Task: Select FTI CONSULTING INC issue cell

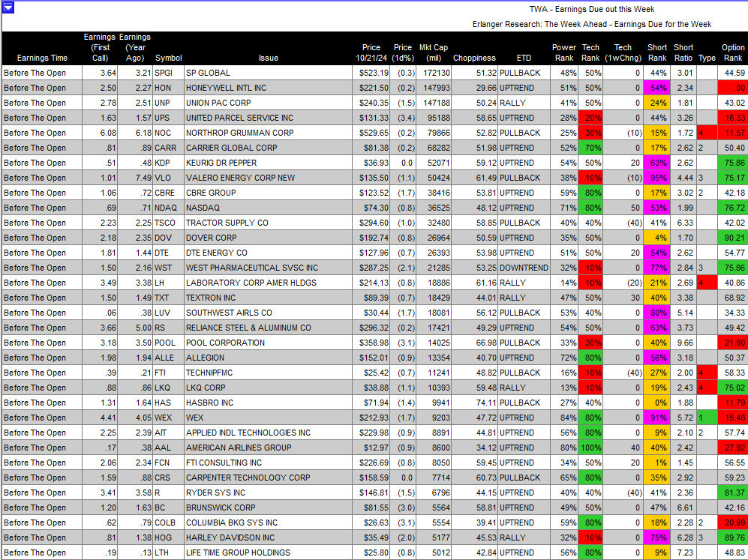Action: coord(268,463)
